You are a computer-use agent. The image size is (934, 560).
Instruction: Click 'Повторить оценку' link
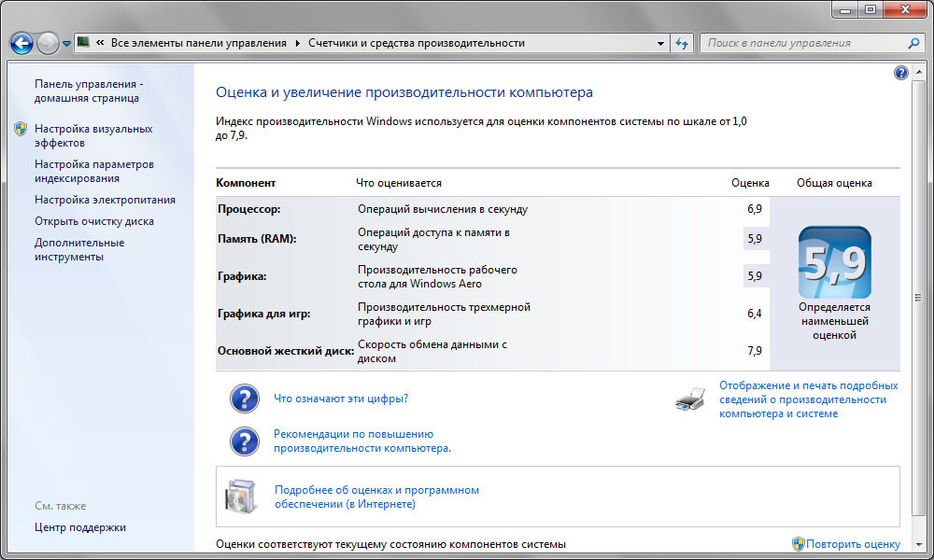tap(853, 544)
